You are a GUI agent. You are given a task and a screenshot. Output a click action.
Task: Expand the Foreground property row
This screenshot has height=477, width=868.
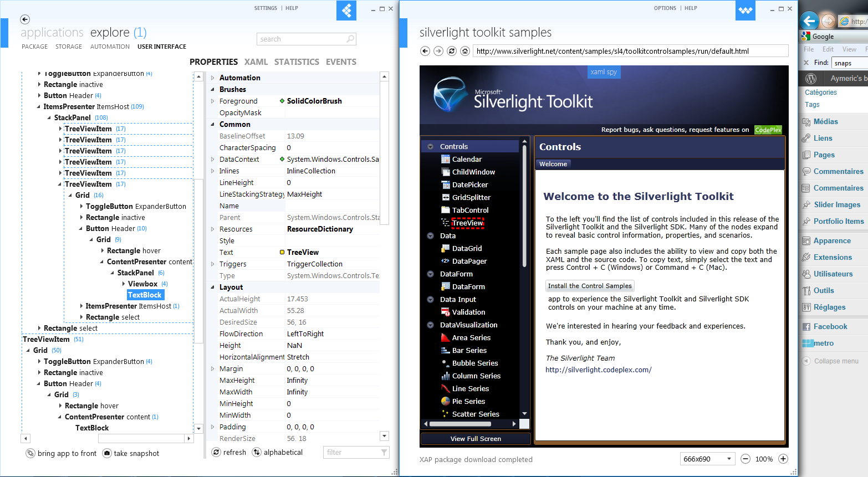click(x=212, y=101)
